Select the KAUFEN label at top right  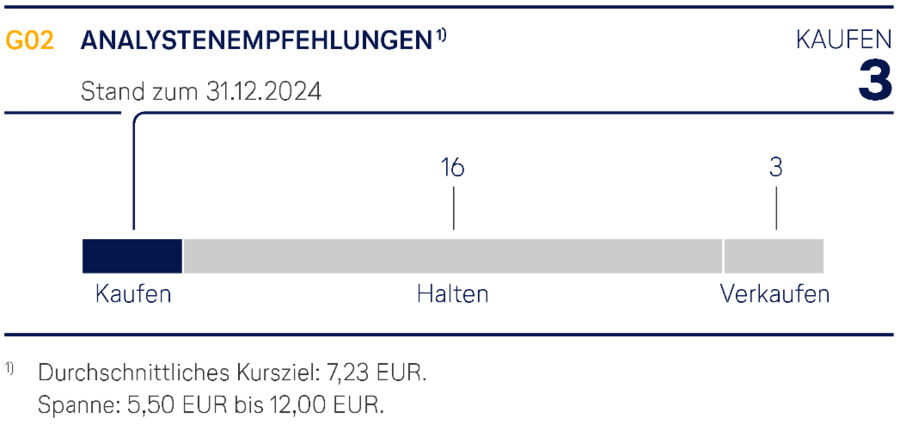click(x=843, y=40)
